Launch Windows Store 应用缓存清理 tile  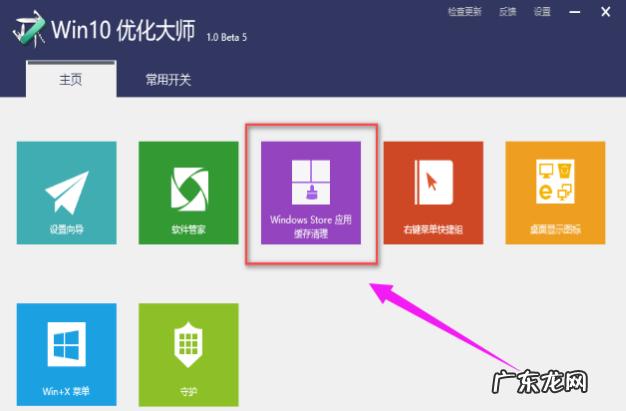[x=311, y=193]
